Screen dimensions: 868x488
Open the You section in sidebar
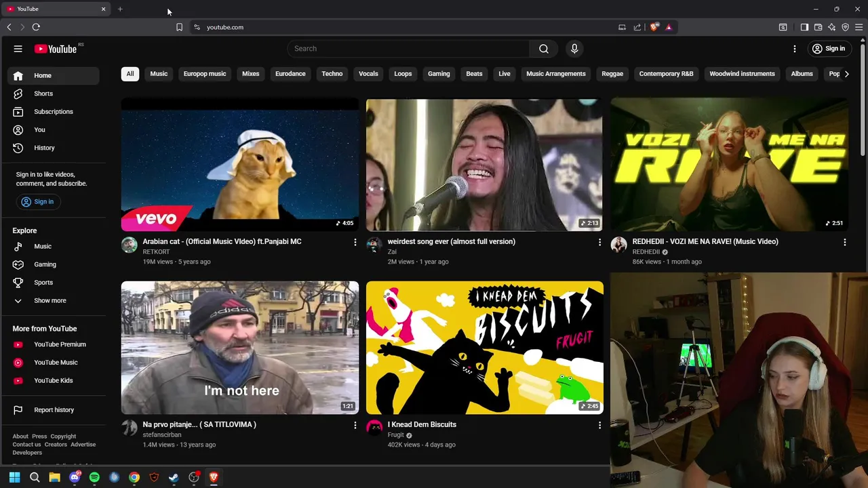pos(53,129)
